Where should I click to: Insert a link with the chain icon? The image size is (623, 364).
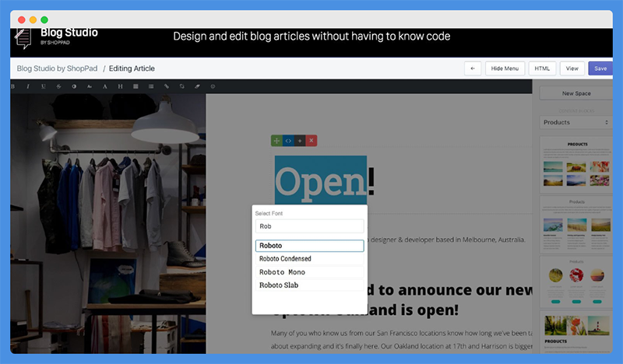pyautogui.click(x=167, y=86)
